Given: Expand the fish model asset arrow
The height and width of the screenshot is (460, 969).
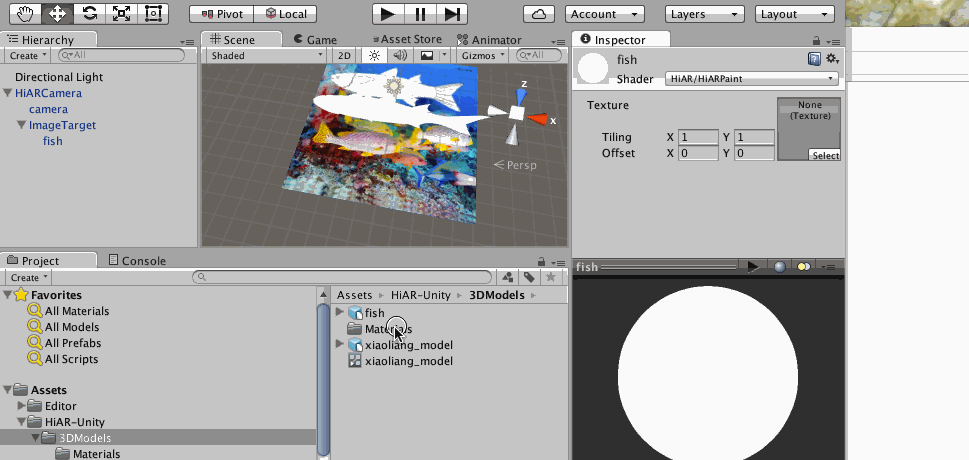Looking at the screenshot, I should [340, 313].
